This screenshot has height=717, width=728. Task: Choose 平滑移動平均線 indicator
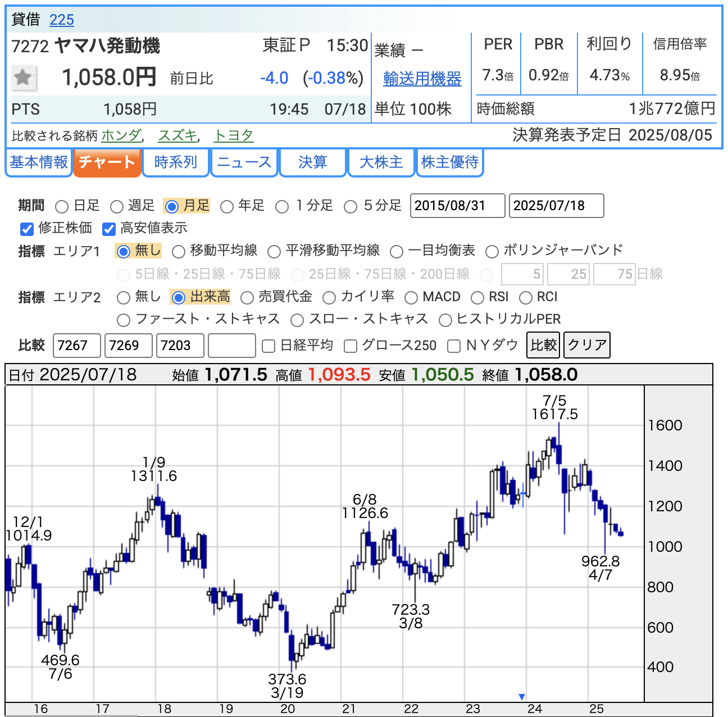click(x=274, y=251)
